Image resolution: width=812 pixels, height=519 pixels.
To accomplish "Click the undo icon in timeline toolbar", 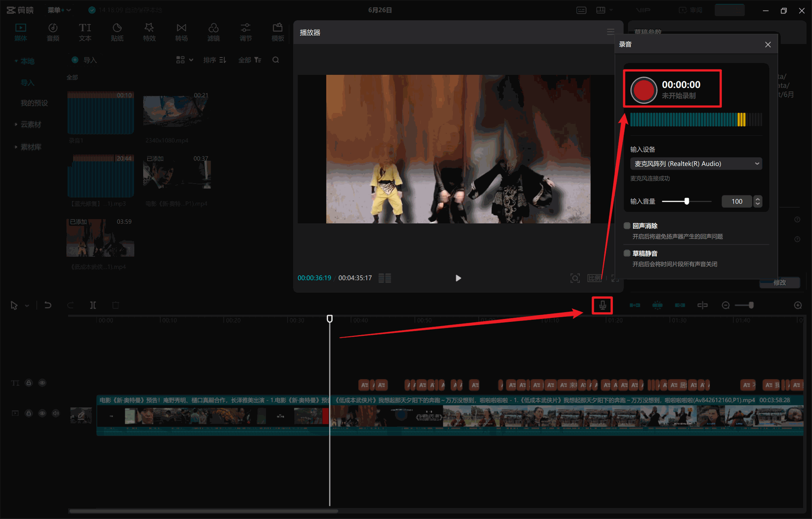I will 48,305.
